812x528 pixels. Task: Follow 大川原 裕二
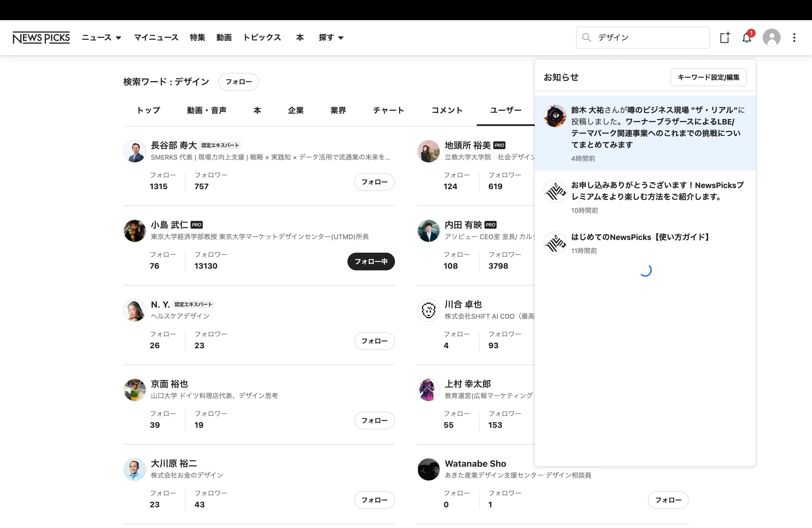[374, 500]
